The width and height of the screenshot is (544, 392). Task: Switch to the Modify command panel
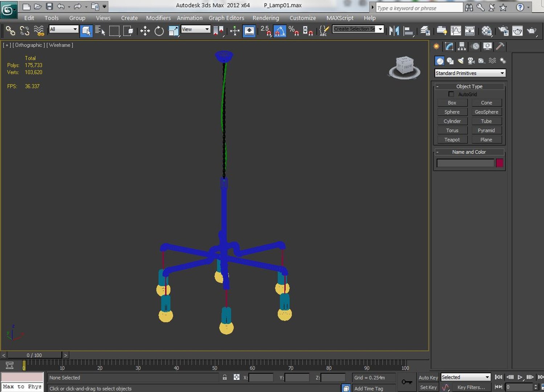point(449,46)
